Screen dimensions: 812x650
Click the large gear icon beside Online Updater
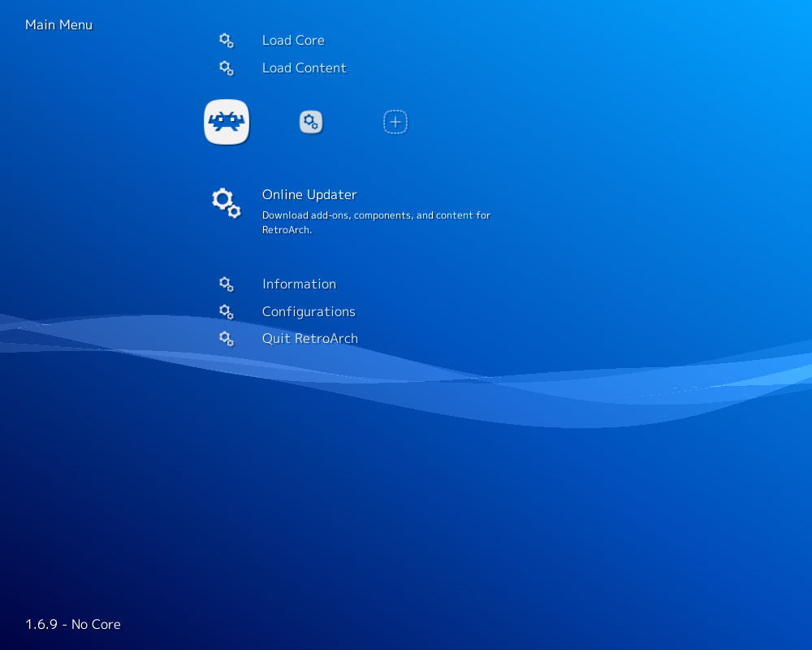tap(227, 202)
